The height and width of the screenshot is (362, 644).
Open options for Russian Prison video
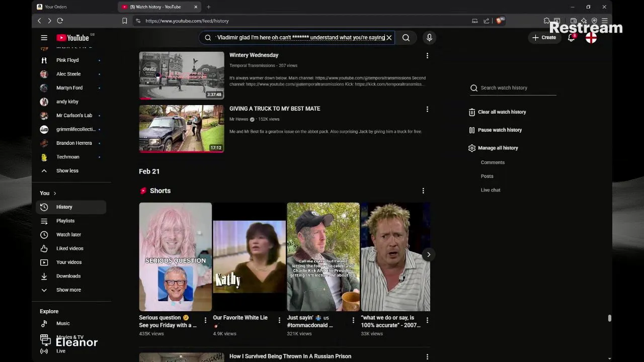click(x=427, y=357)
